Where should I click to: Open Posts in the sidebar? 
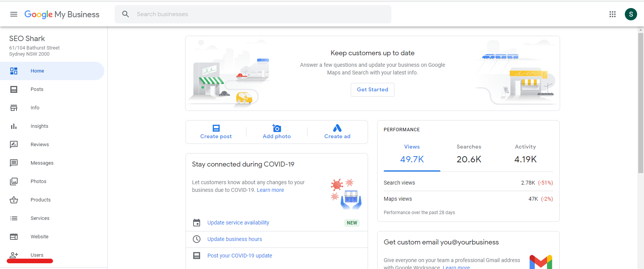click(x=52, y=89)
